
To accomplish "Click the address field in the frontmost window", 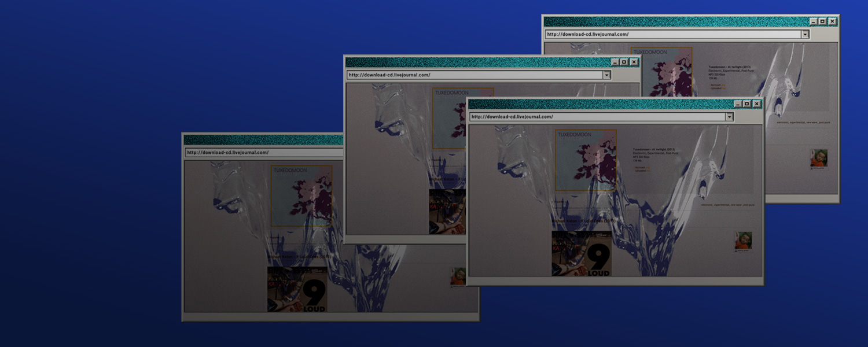I will [x=598, y=117].
